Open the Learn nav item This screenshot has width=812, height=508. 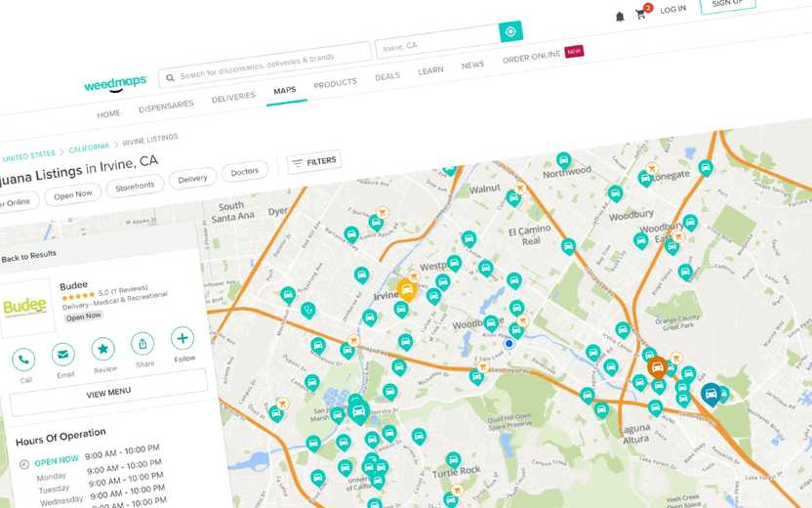[430, 70]
